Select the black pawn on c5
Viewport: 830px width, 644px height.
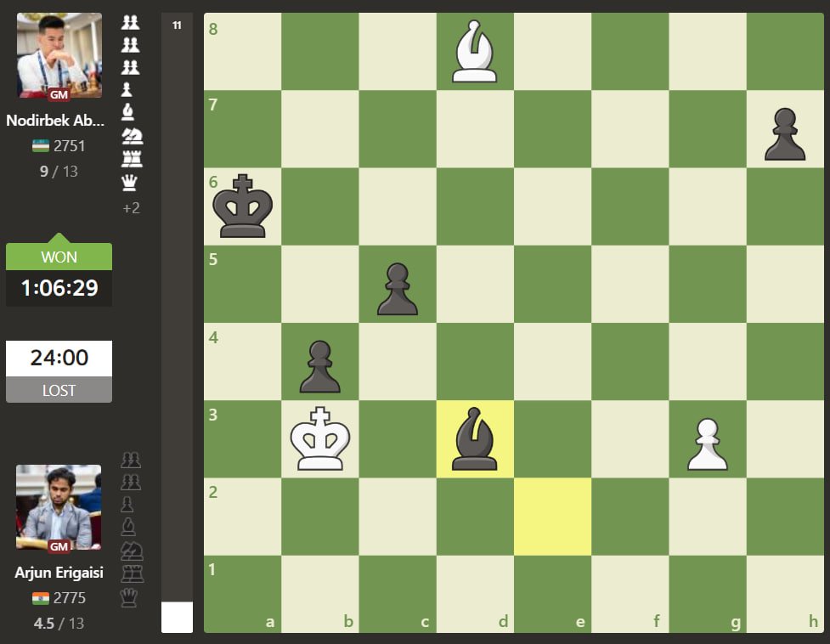(398, 289)
